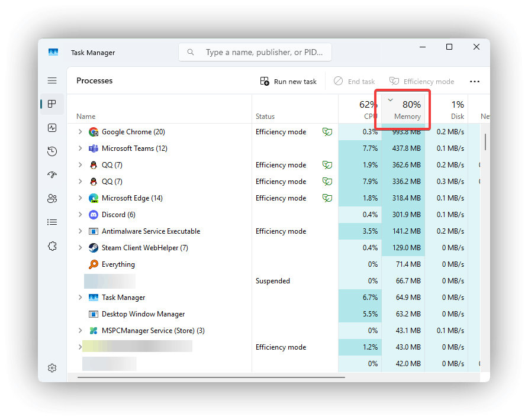The width and height of the screenshot is (528, 420).
Task: Click the 437.8 MB memory cell
Action: pos(403,148)
